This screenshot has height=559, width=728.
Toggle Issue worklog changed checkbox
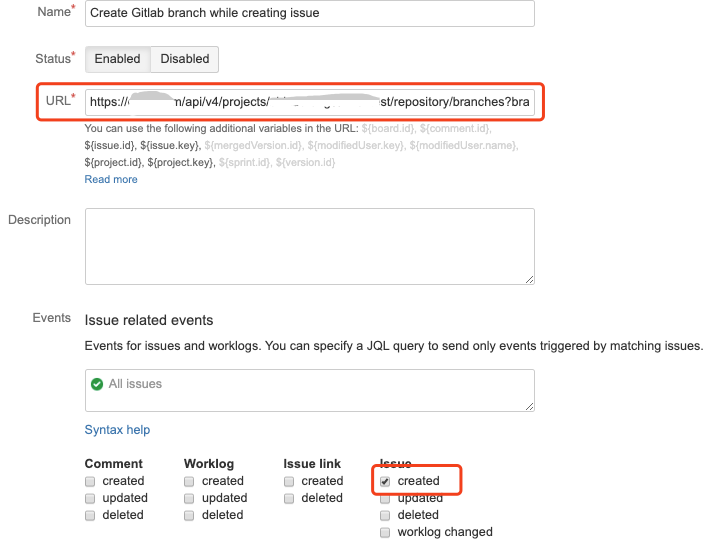click(x=386, y=532)
